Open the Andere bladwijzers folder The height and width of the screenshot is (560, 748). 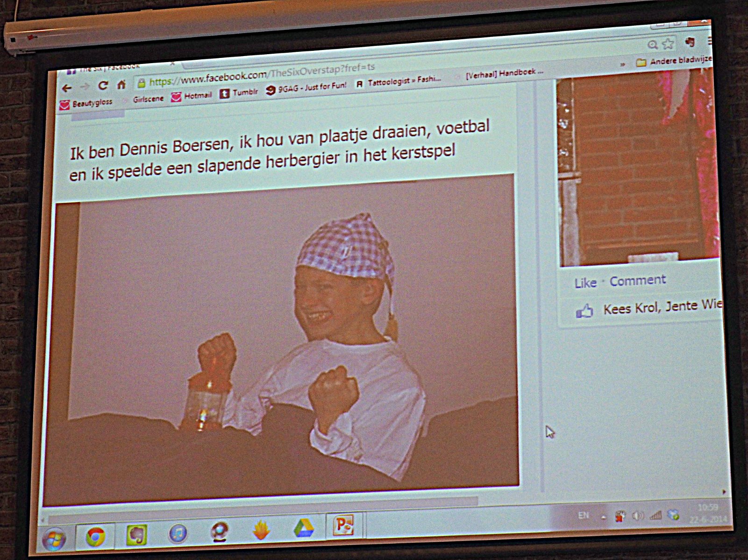tap(674, 61)
